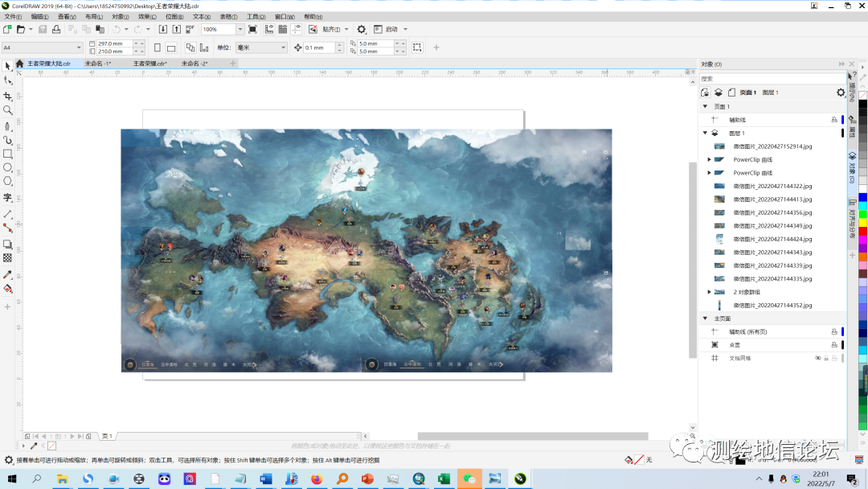Click the Full-screen preview icon
This screenshot has width=868, height=489.
[x=252, y=29]
